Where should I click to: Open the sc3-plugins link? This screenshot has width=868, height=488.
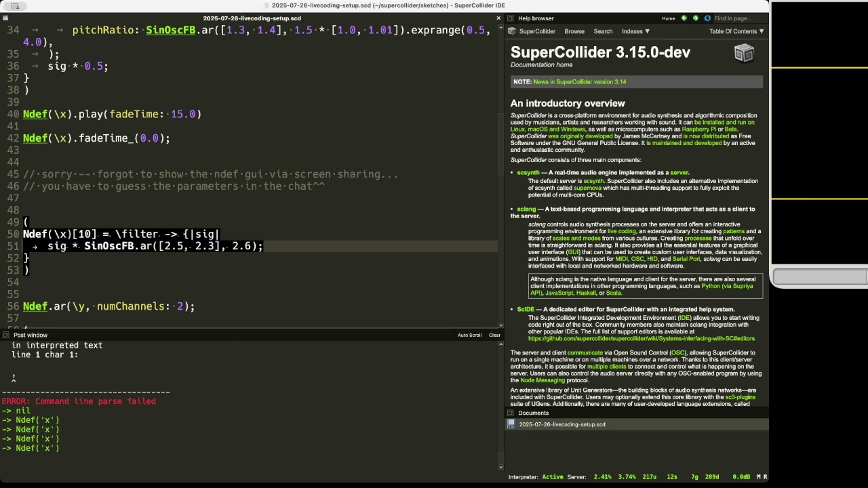(x=740, y=396)
